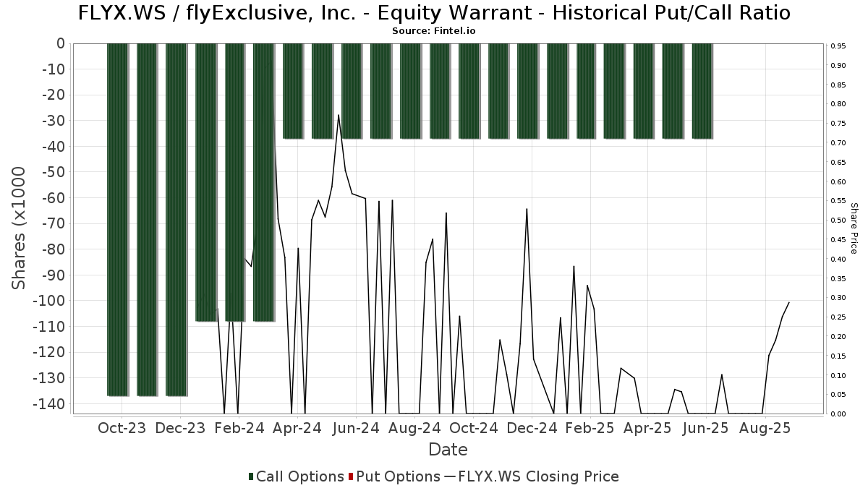
Task: Click the call options bar above Dec-23
Action: click(x=176, y=219)
